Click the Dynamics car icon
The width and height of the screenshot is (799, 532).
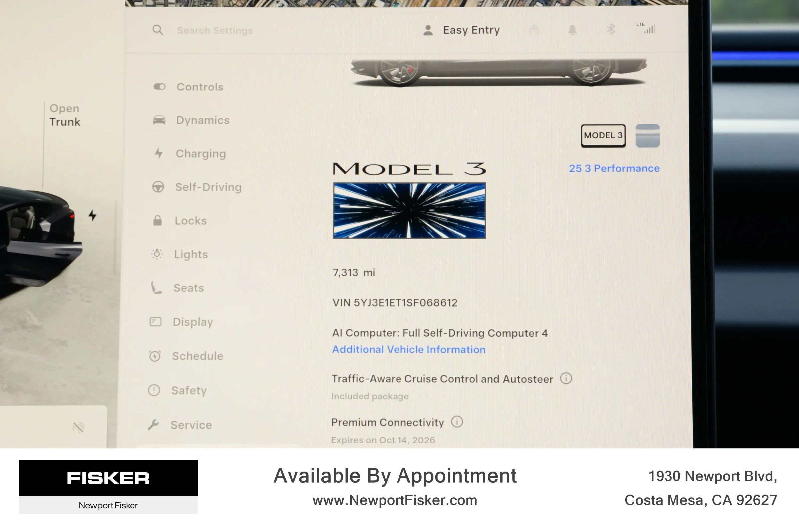pos(159,120)
